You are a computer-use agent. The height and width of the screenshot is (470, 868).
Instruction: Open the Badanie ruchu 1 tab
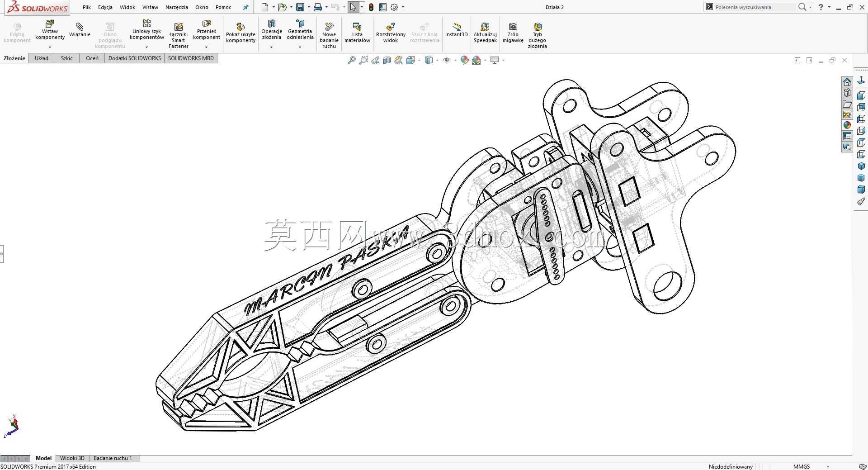coord(113,458)
